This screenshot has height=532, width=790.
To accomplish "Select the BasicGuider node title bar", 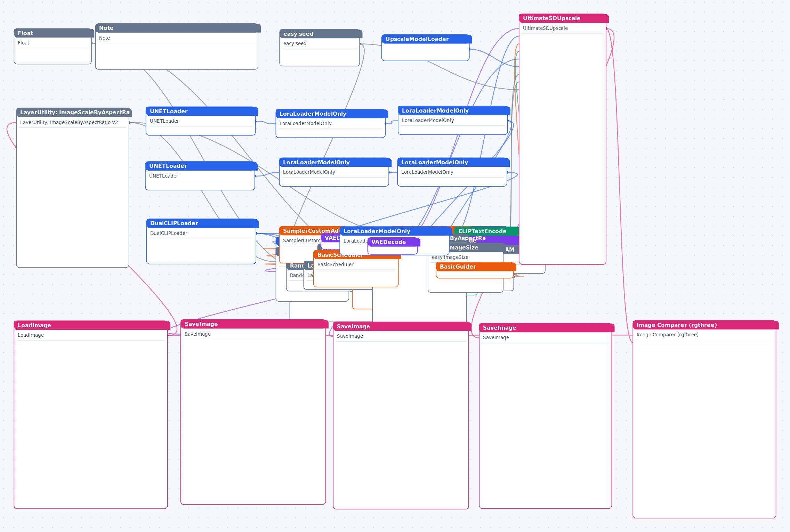I will click(476, 267).
